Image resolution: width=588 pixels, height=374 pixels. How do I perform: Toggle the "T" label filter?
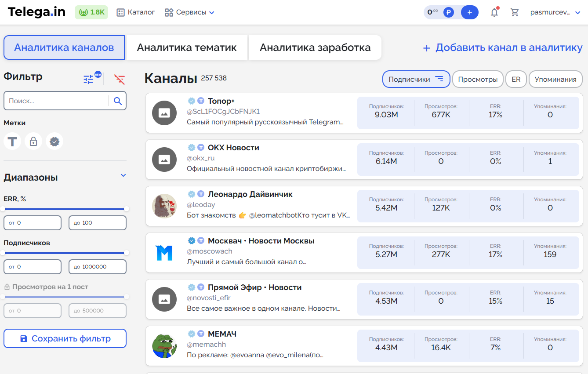pyautogui.click(x=12, y=142)
